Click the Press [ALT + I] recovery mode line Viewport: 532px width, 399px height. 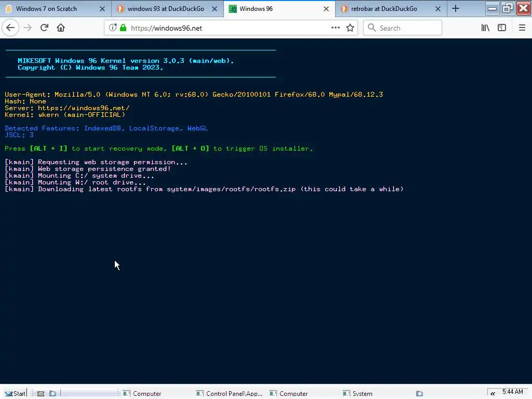[159, 149]
